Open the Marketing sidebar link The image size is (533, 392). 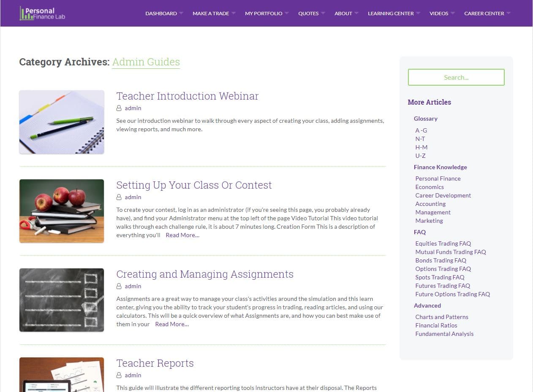pyautogui.click(x=429, y=221)
